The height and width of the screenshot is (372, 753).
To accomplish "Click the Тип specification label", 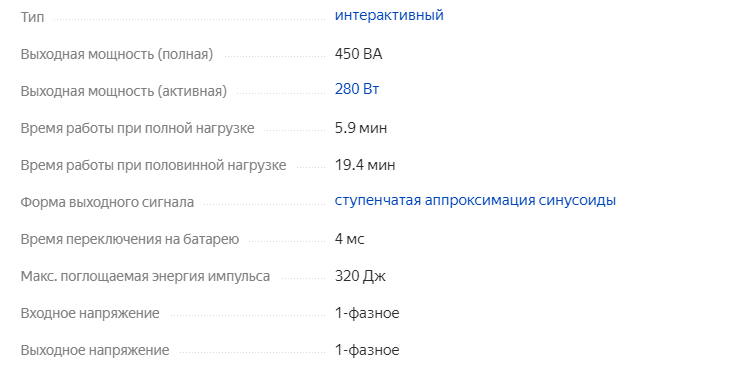I will tap(32, 17).
